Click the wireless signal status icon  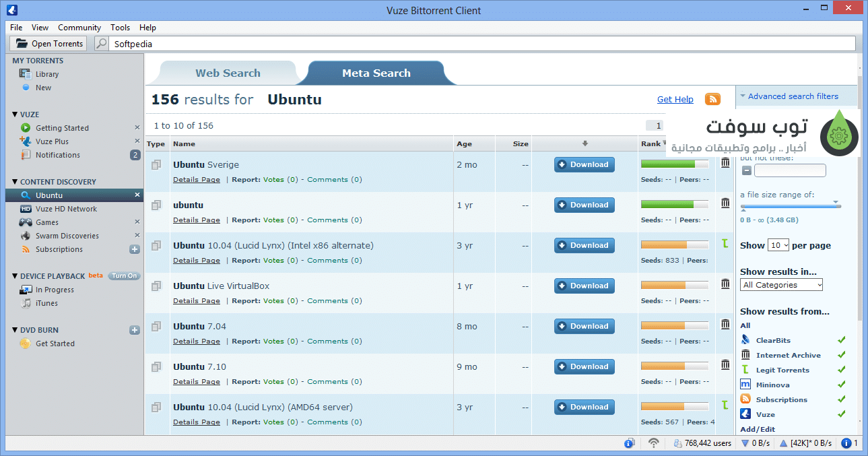(x=653, y=443)
